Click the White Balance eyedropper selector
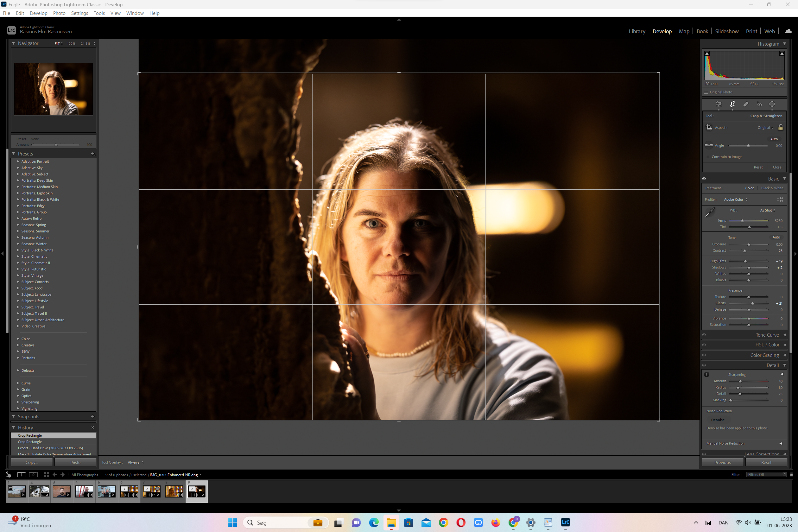798x532 pixels. (x=710, y=212)
